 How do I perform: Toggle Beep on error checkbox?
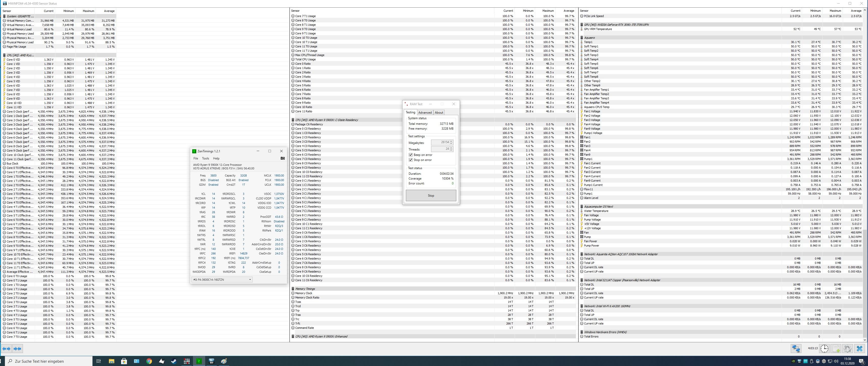click(x=410, y=155)
